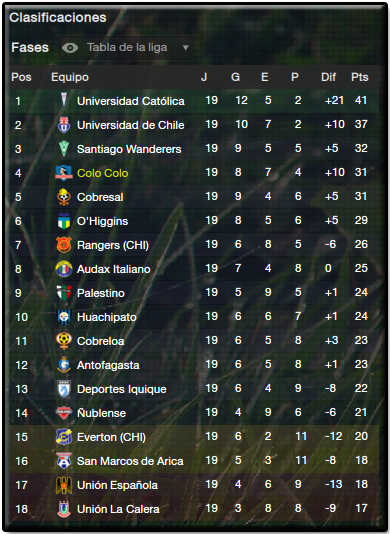Click the Santiago Wanderers green crest
The image size is (390, 534).
(64, 149)
